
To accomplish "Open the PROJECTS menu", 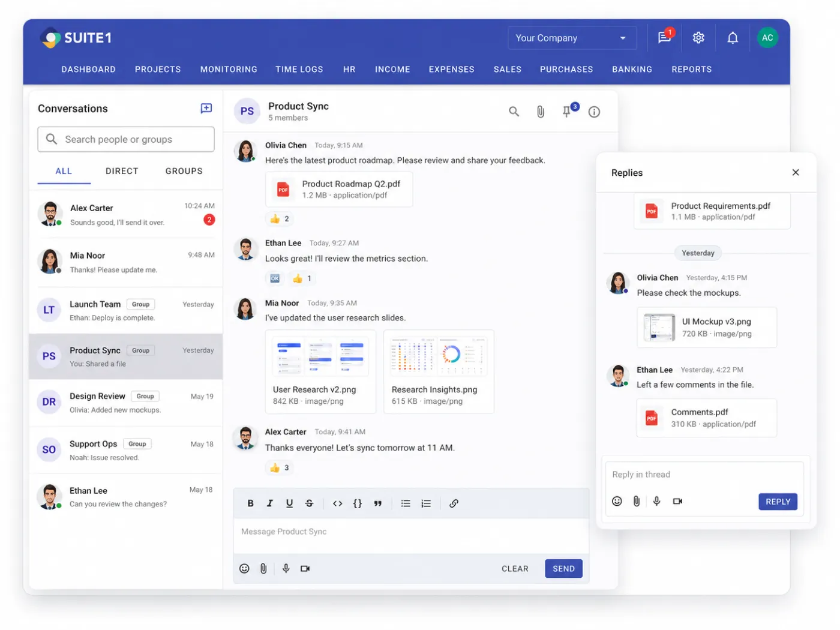I will pos(158,70).
